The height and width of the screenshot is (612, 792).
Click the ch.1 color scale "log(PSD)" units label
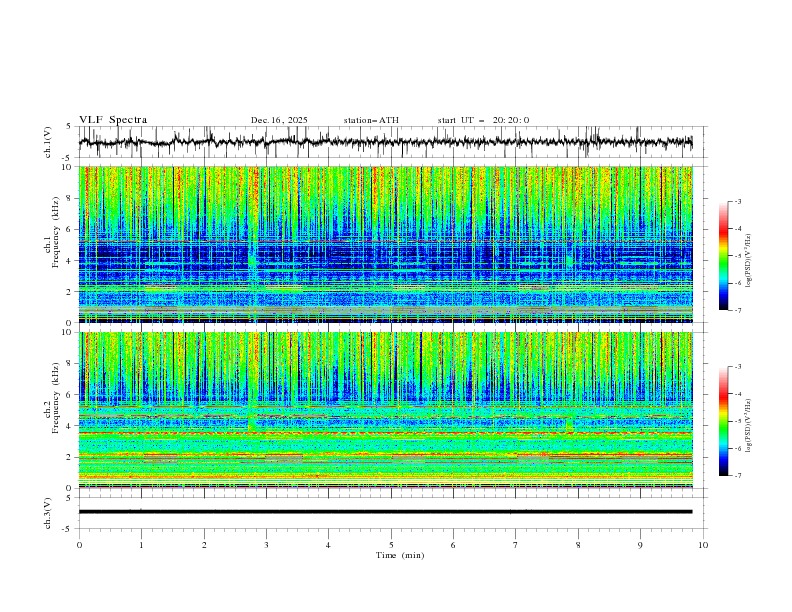pyautogui.click(x=749, y=261)
